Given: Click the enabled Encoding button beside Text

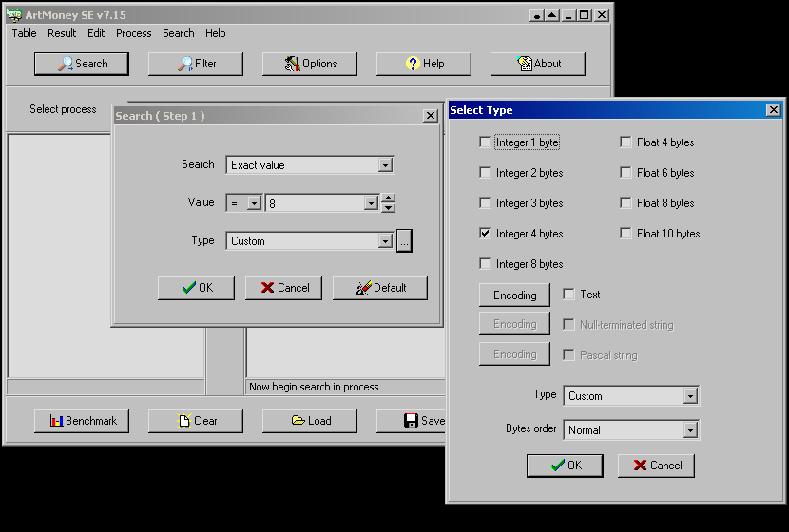Looking at the screenshot, I should pos(515,295).
